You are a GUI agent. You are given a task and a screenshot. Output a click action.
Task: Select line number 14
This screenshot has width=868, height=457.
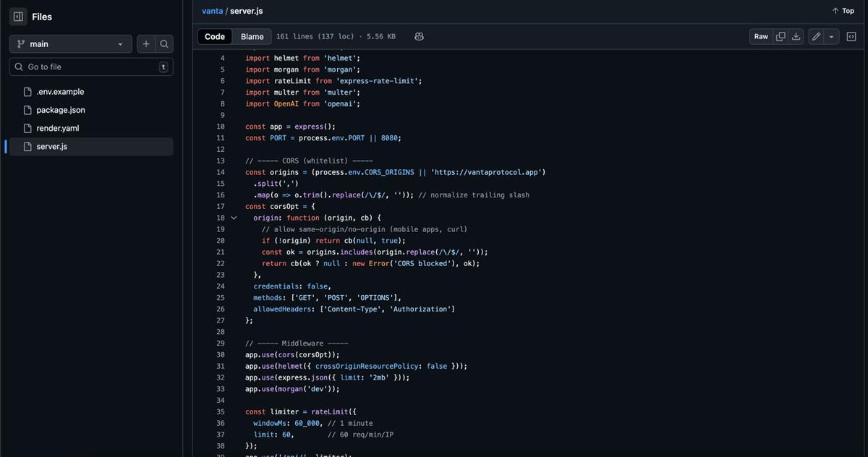220,172
